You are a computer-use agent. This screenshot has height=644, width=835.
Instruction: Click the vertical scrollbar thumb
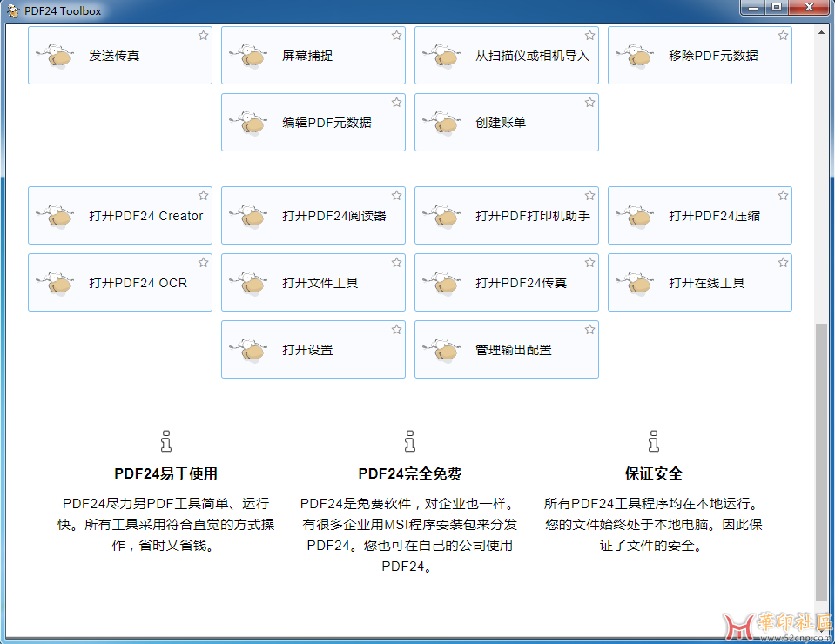pyautogui.click(x=821, y=461)
